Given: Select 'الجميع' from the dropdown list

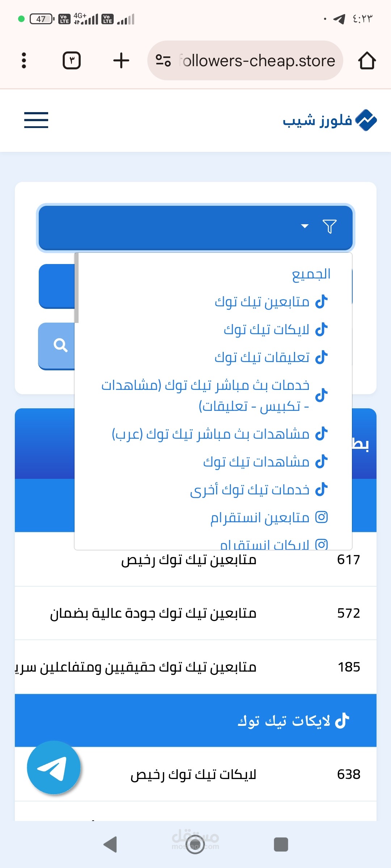Looking at the screenshot, I should [311, 274].
